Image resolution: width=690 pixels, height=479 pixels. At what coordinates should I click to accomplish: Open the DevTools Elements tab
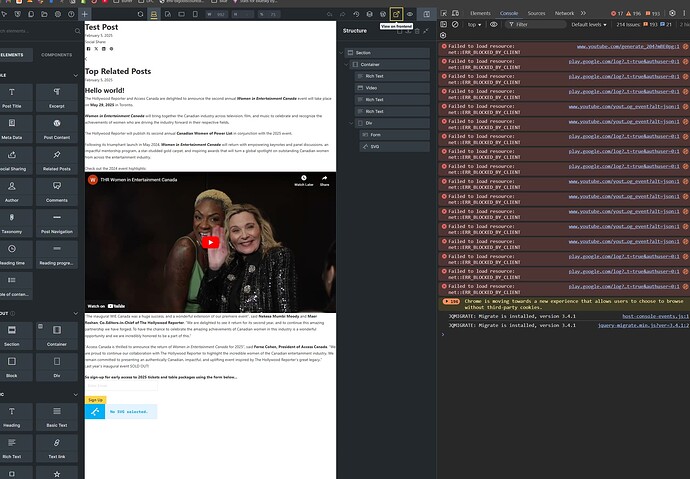tap(480, 13)
